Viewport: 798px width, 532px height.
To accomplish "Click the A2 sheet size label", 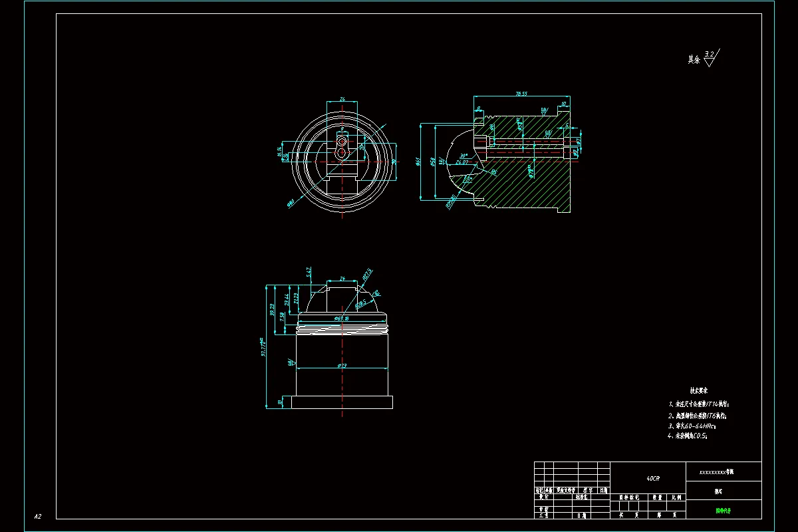I will pyautogui.click(x=38, y=516).
